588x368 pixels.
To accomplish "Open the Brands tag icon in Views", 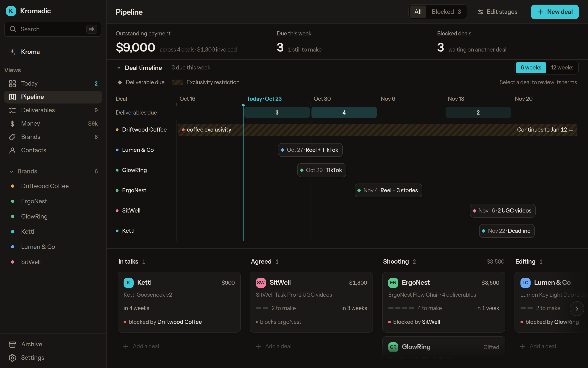I will pos(12,137).
